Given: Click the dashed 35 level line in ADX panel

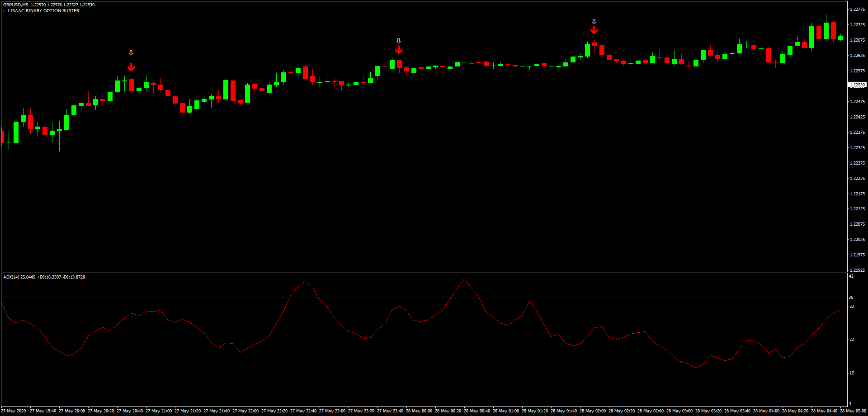Looking at the screenshot, I should 407,298.
